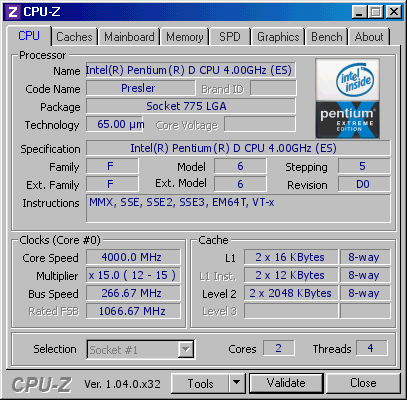
Task: Click the Threads count value 4
Action: 372,348
